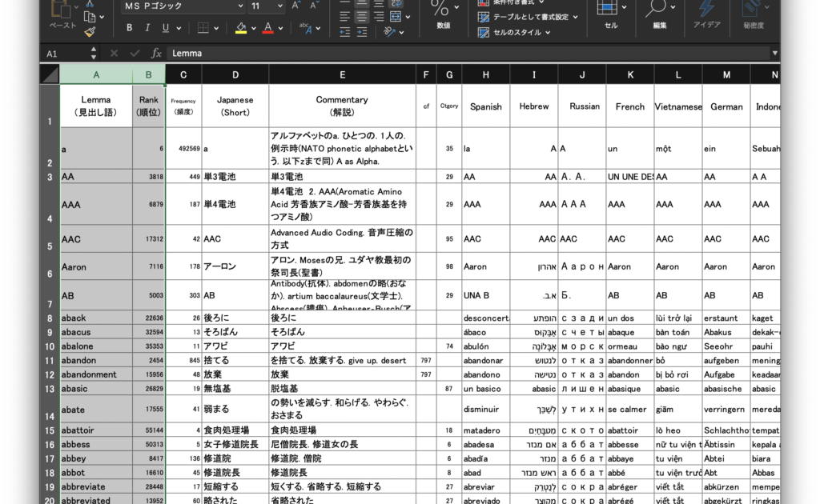Click the Format Painter brush icon
The width and height of the screenshot is (820, 504).
pyautogui.click(x=90, y=32)
